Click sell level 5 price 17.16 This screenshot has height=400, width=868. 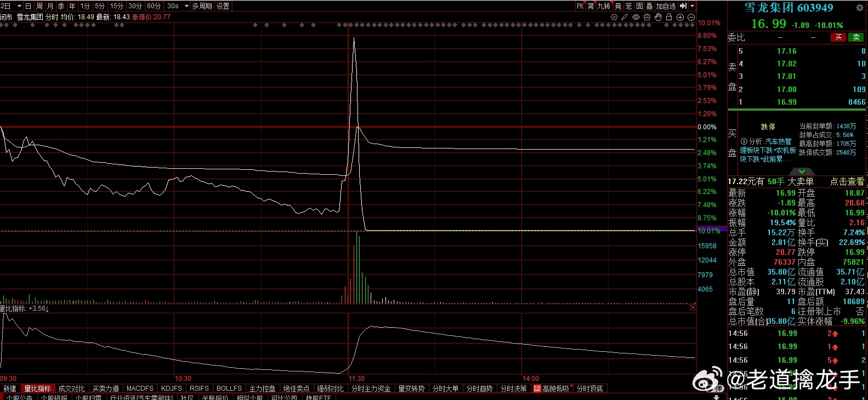pos(786,51)
